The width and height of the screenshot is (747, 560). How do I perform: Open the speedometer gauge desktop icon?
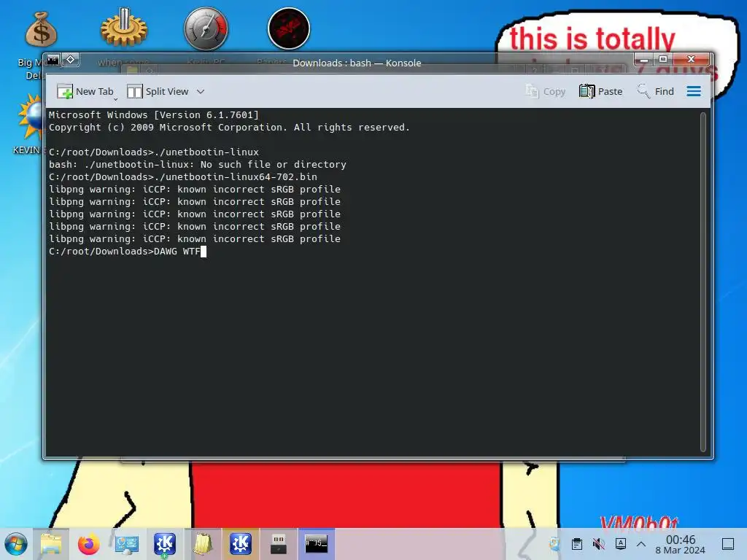[206, 28]
